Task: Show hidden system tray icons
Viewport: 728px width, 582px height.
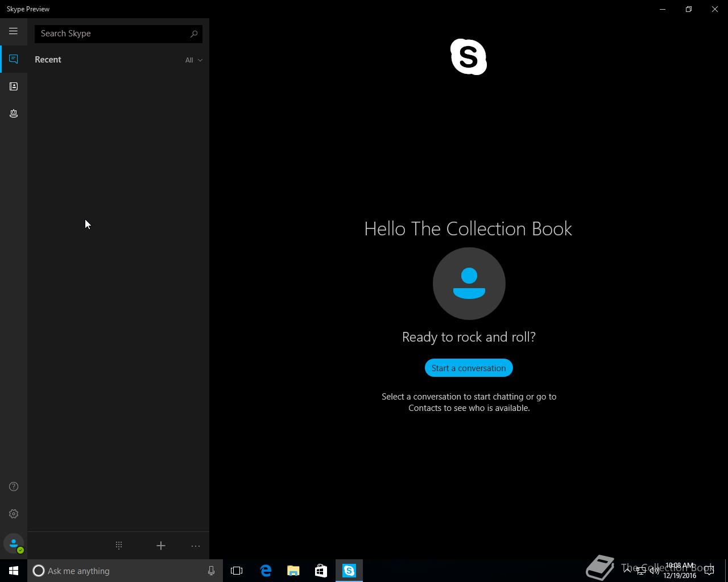Action: pyautogui.click(x=627, y=571)
